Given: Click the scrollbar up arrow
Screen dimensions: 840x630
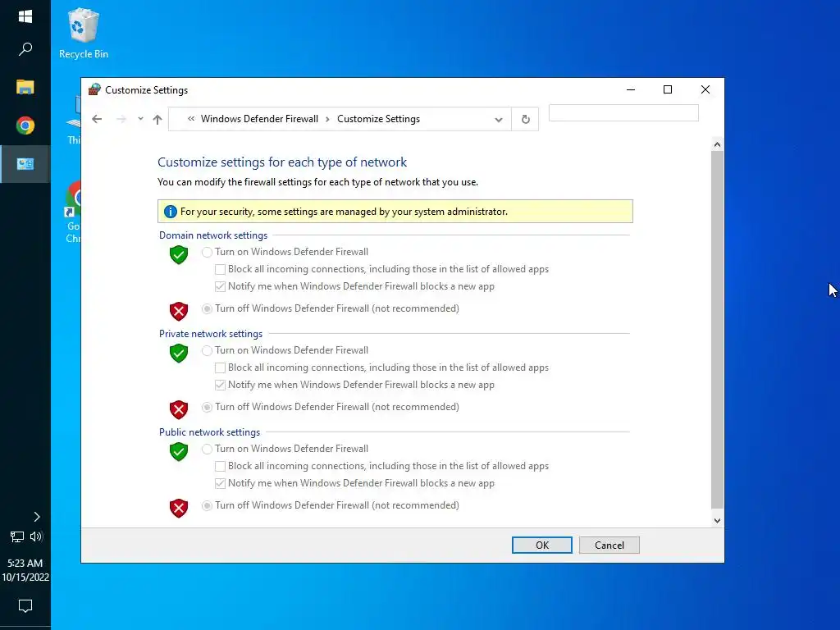Looking at the screenshot, I should 717,144.
